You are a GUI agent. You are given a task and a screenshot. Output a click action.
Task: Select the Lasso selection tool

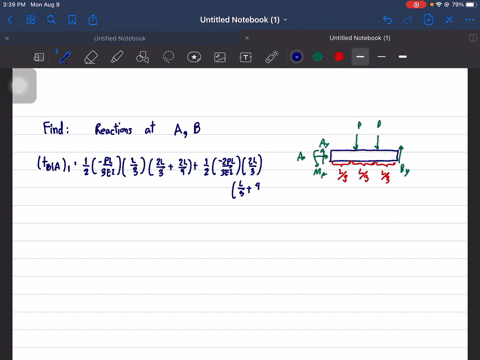(x=168, y=57)
